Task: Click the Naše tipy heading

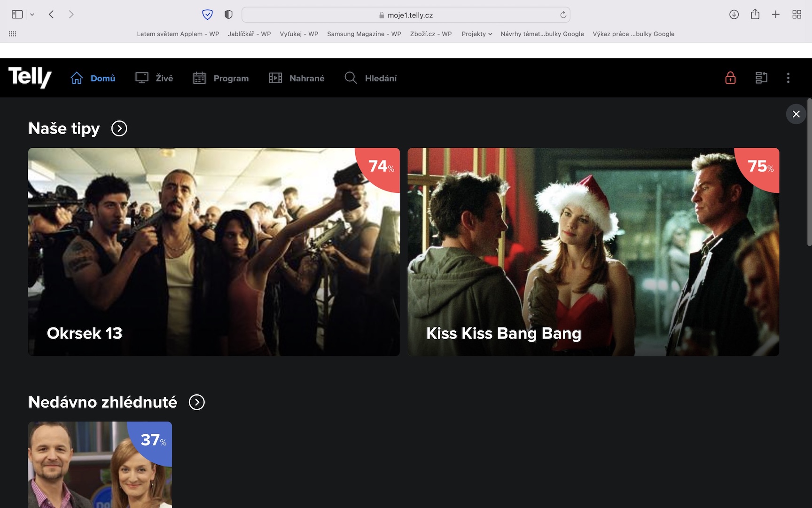Action: 64,128
